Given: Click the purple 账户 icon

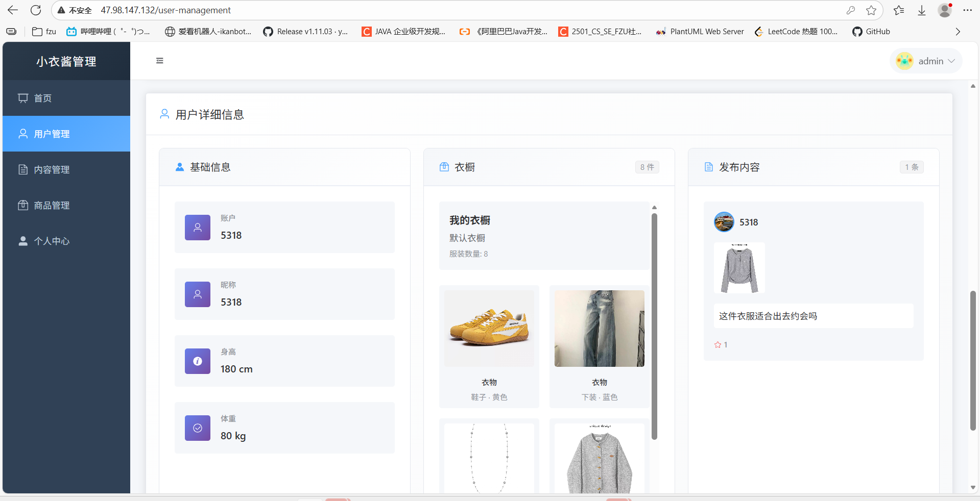Looking at the screenshot, I should point(198,228).
